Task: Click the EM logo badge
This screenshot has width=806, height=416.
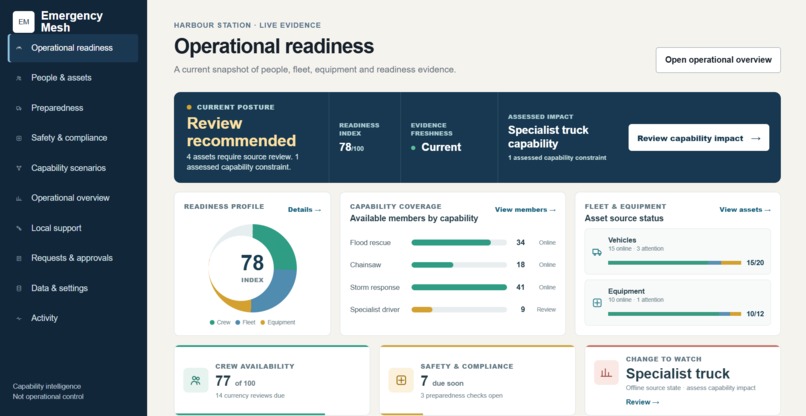Action: 24,22
